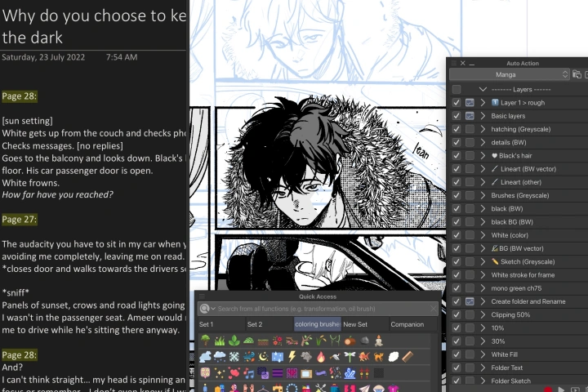The width and height of the screenshot is (588, 392).
Task: Select the pink hearts icon in Quick Access
Action: point(234,373)
